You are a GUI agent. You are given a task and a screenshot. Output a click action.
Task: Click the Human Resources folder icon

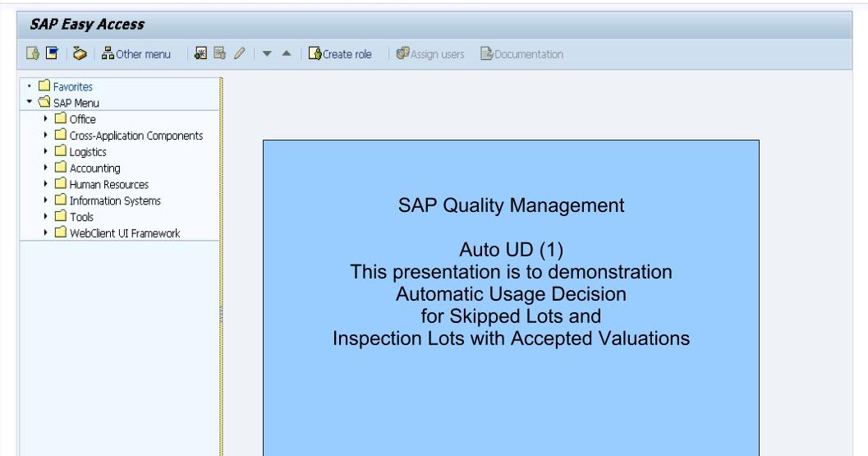[x=60, y=183]
